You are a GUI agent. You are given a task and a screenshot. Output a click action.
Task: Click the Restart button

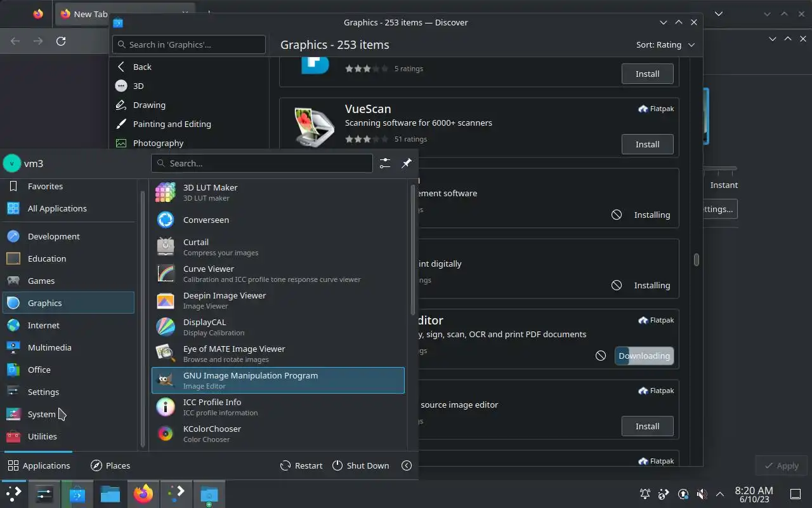pos(301,465)
